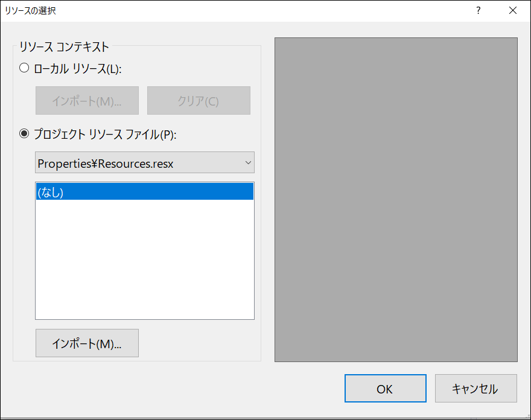Click the combo box showing Properties¥Resources.resx
531x420 pixels.
click(x=145, y=162)
